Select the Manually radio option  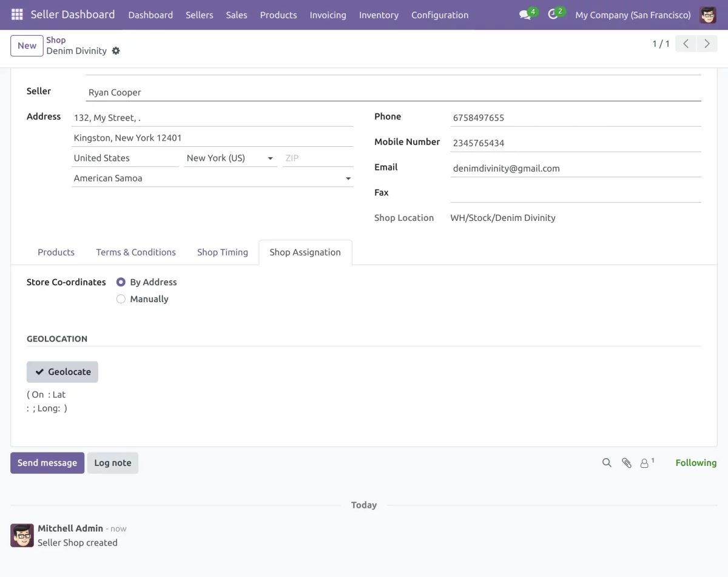coord(121,299)
